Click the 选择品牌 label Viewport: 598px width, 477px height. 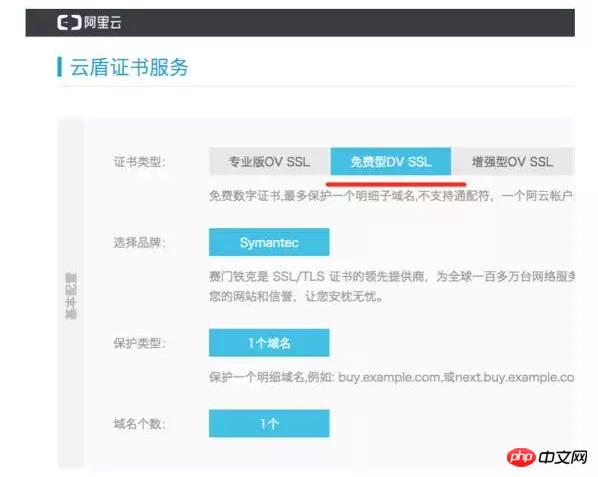point(140,243)
